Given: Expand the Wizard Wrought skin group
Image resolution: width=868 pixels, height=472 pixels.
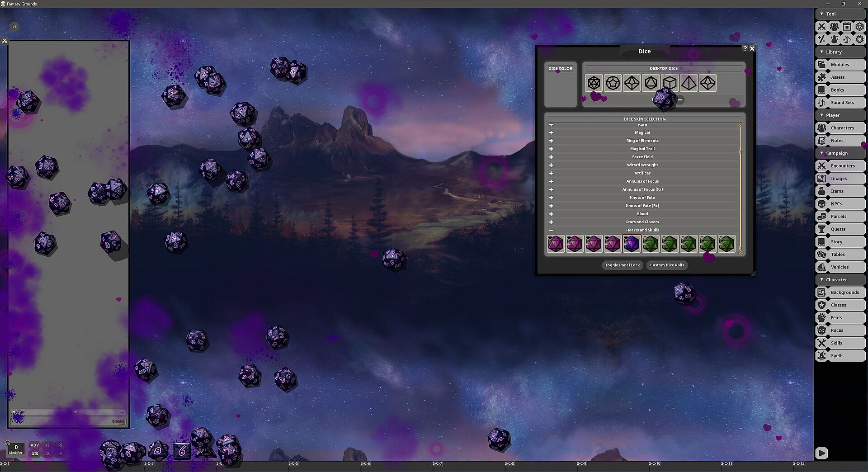Looking at the screenshot, I should pos(551,165).
